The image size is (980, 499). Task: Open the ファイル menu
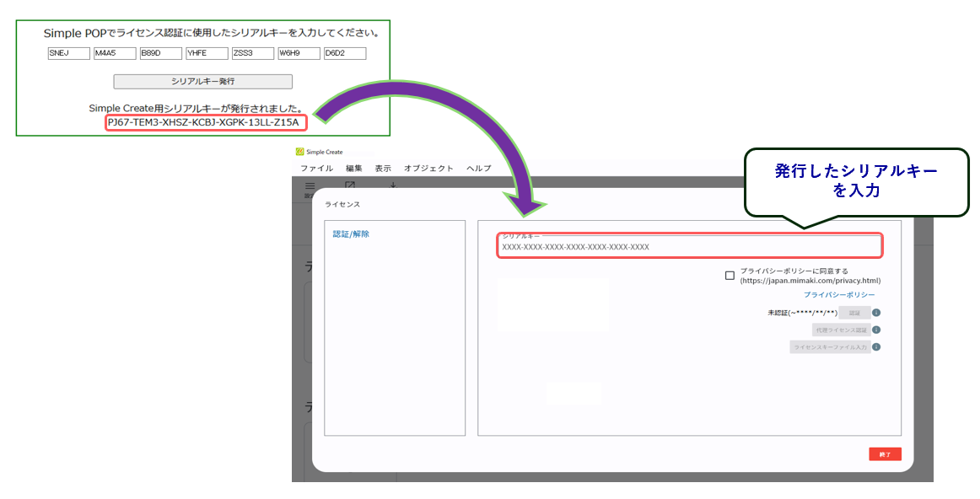pos(316,168)
